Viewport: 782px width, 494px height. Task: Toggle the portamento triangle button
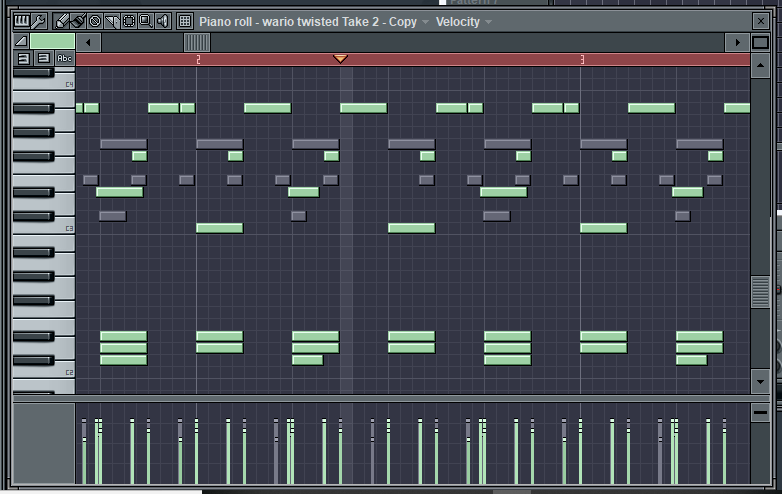pyautogui.click(x=21, y=41)
